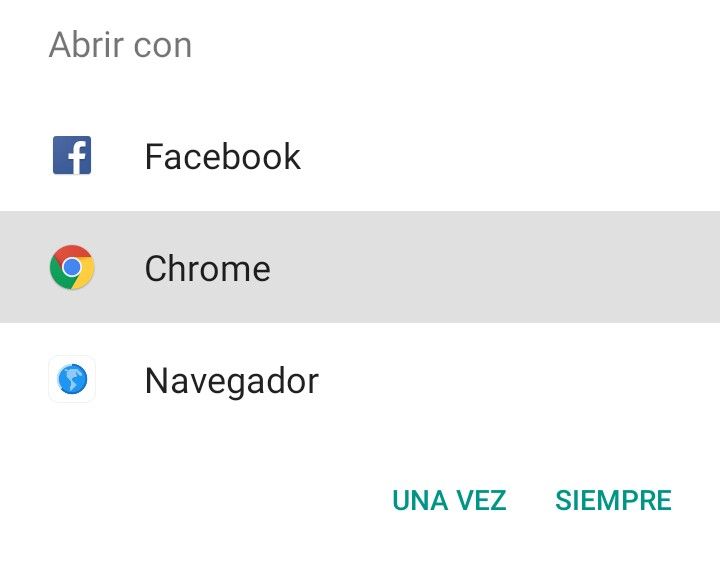Tap the Facebook app icon
720x563 pixels.
(x=72, y=155)
